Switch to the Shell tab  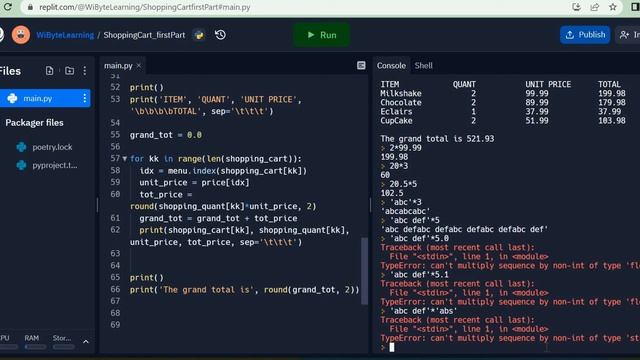click(x=424, y=66)
